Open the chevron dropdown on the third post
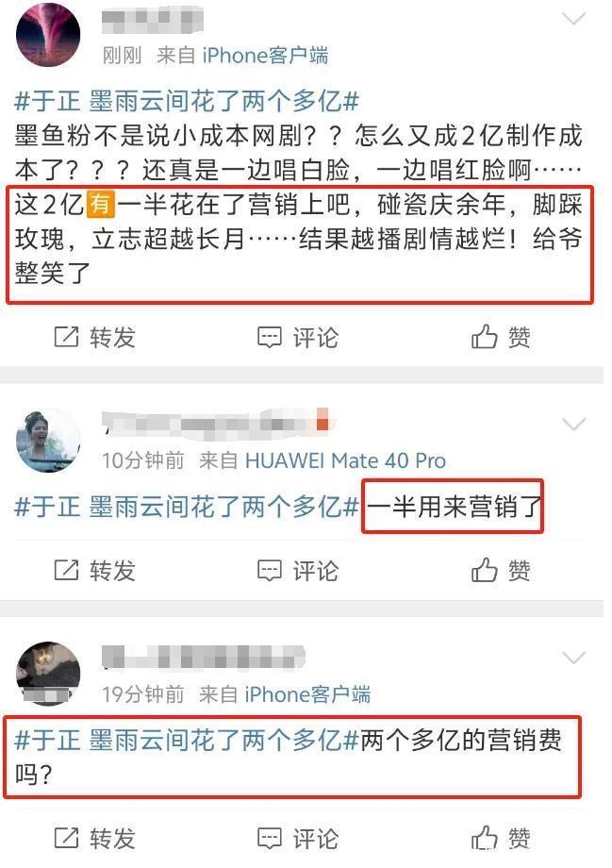The width and height of the screenshot is (612, 868). (574, 658)
